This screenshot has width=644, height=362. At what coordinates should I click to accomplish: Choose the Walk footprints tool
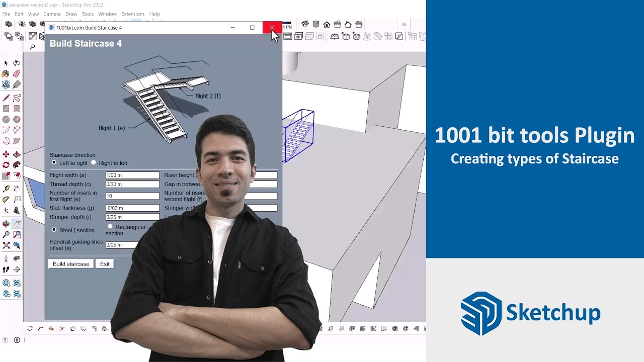click(6, 269)
